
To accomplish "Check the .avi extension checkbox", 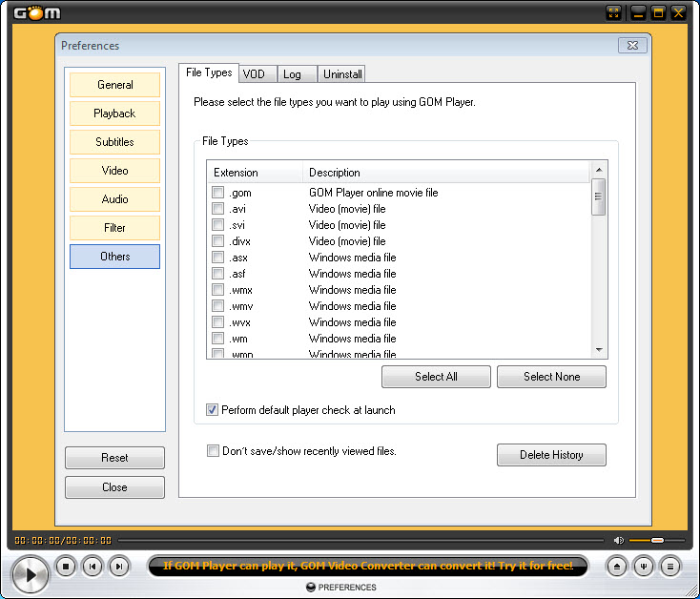I will (217, 209).
